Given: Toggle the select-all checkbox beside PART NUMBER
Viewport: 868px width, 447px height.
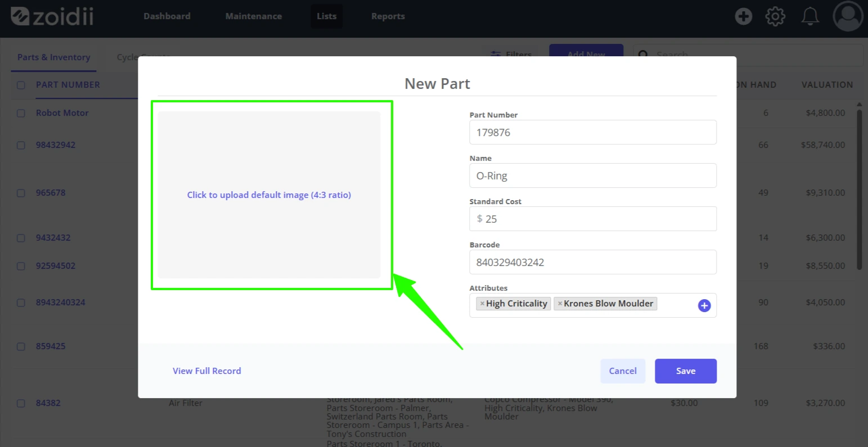Looking at the screenshot, I should pos(21,85).
